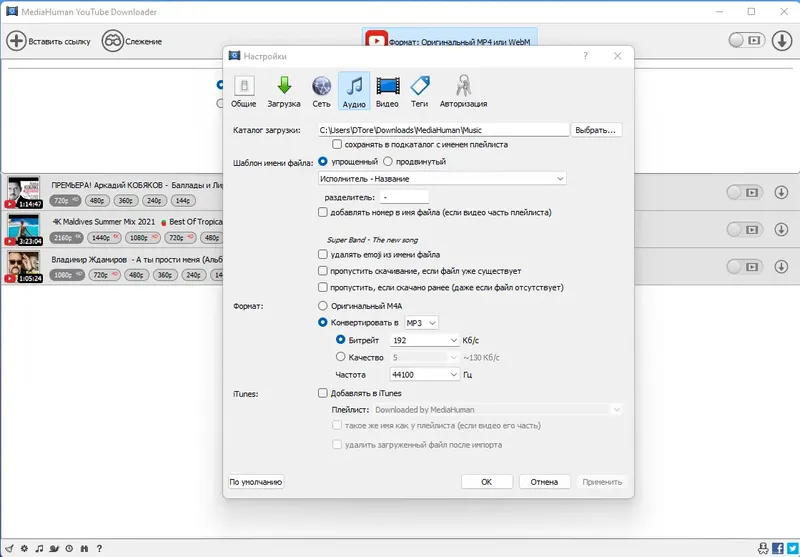Image resolution: width=800 pixels, height=557 pixels.
Task: Select the 'Качество' radio button
Action: [x=340, y=357]
